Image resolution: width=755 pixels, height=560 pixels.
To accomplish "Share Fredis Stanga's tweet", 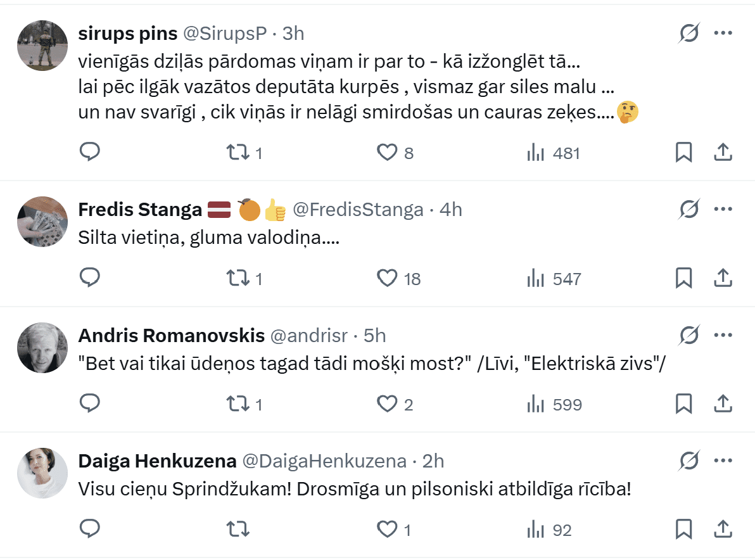I will (723, 278).
